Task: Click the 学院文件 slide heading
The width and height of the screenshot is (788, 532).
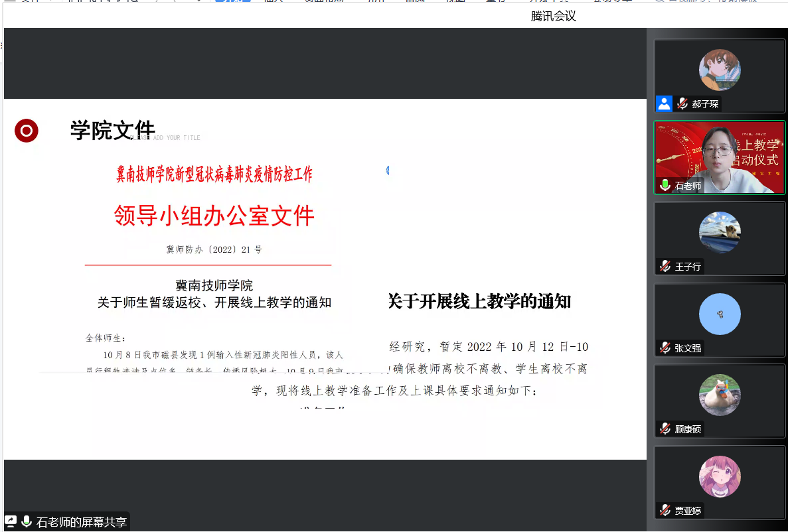Action: [112, 131]
